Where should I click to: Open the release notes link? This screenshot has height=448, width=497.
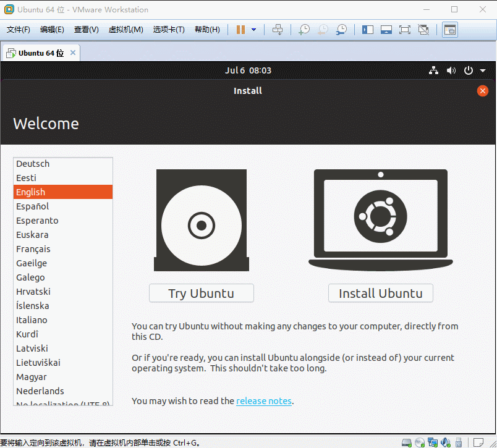click(x=263, y=401)
